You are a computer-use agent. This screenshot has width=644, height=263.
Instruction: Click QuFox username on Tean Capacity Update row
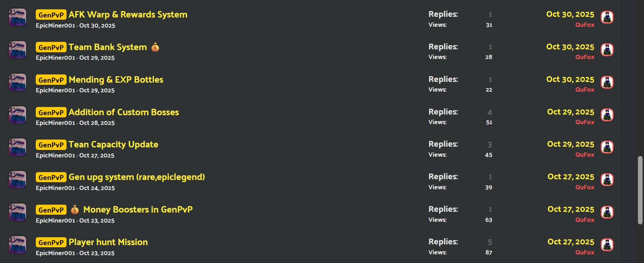[585, 155]
